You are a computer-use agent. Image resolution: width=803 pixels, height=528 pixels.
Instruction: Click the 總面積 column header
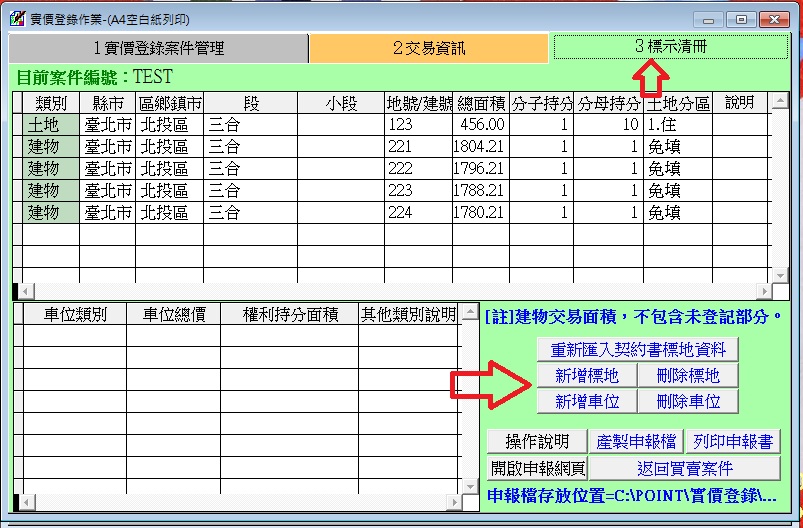[480, 103]
